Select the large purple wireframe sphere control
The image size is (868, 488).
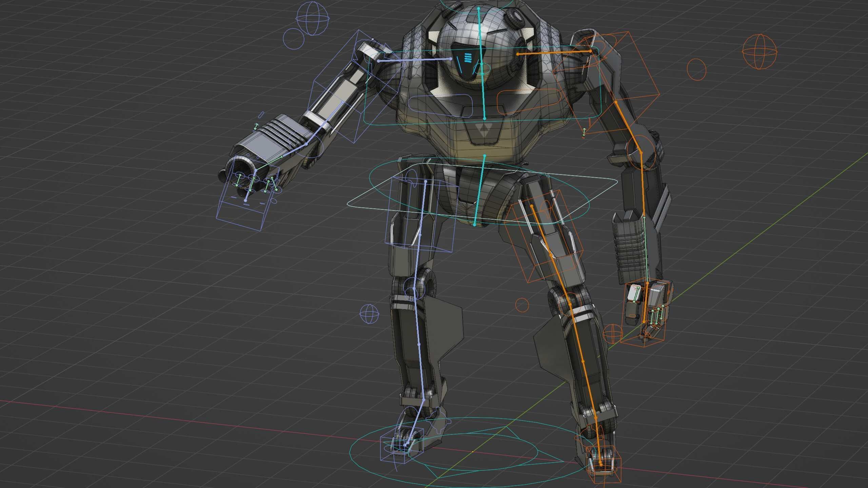pyautogui.click(x=312, y=18)
